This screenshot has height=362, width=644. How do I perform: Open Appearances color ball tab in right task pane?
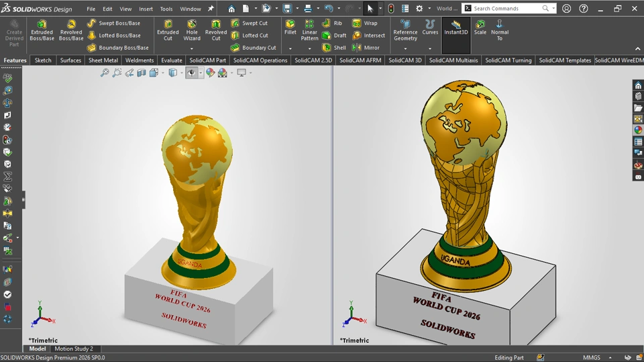[638, 130]
